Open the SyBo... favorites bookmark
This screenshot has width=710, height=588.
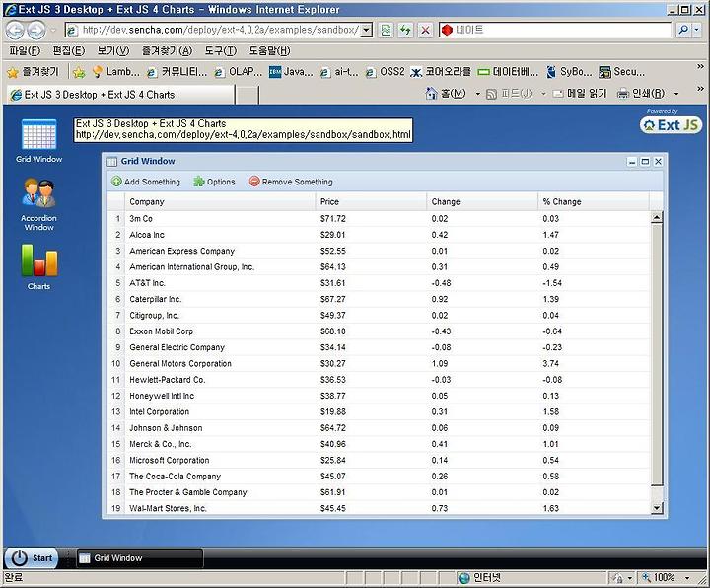[x=569, y=72]
